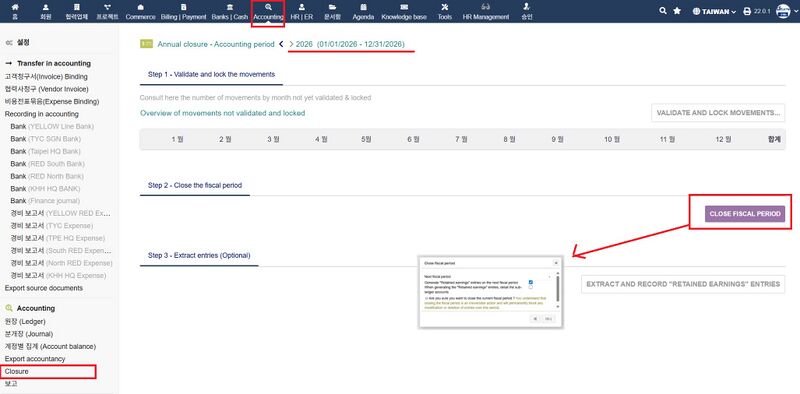800x394 pixels.
Task: Click the bookmarks star icon
Action: tap(677, 11)
